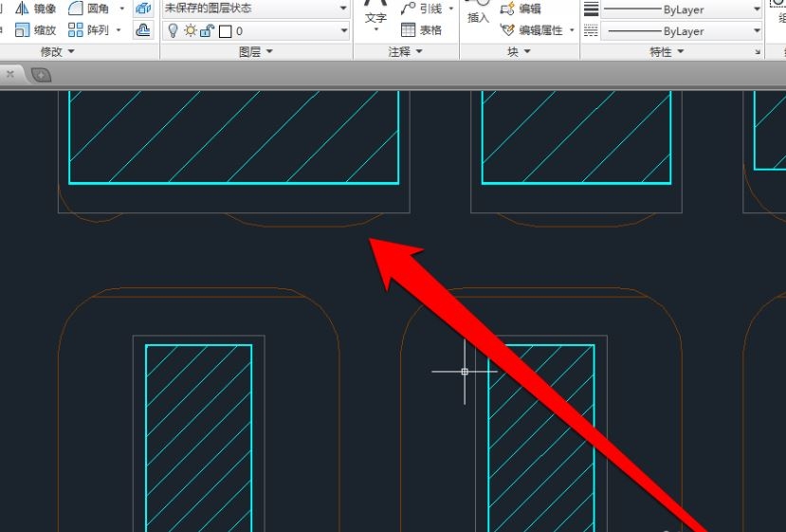Expand the 特性 panel
Image resolution: width=786 pixels, height=532 pixels.
[667, 51]
